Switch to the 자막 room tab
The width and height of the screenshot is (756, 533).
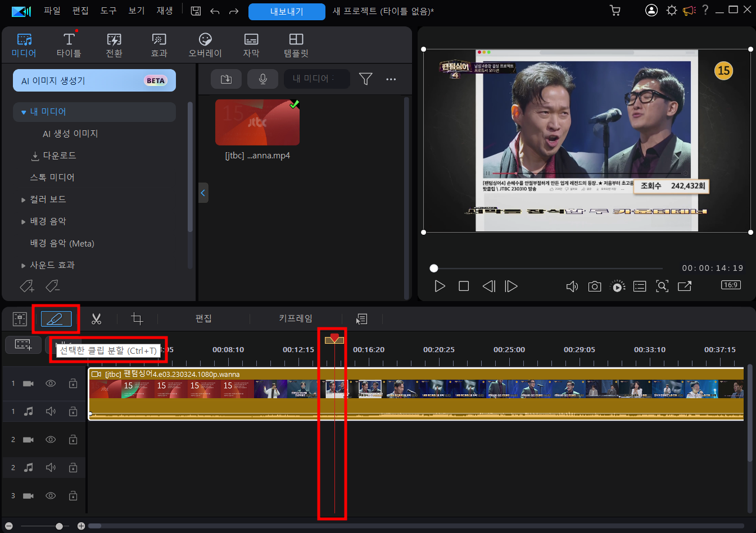[x=251, y=45]
